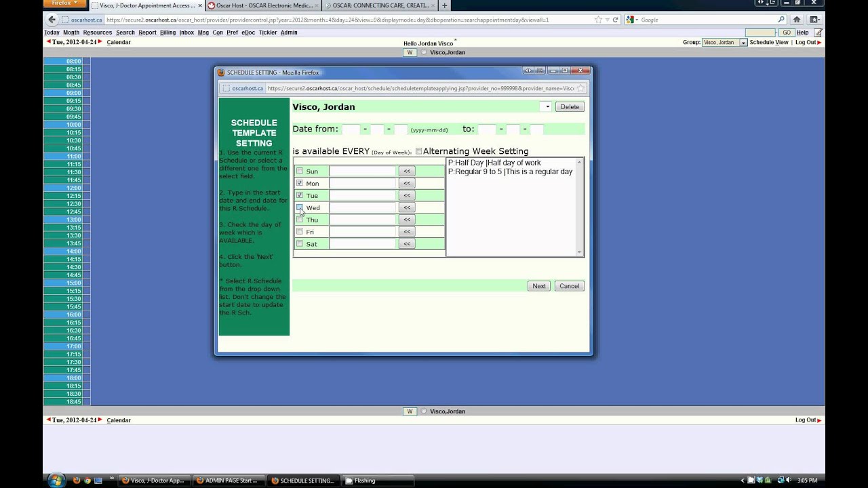
Task: Click the W week view button at bottom
Action: coord(409,411)
